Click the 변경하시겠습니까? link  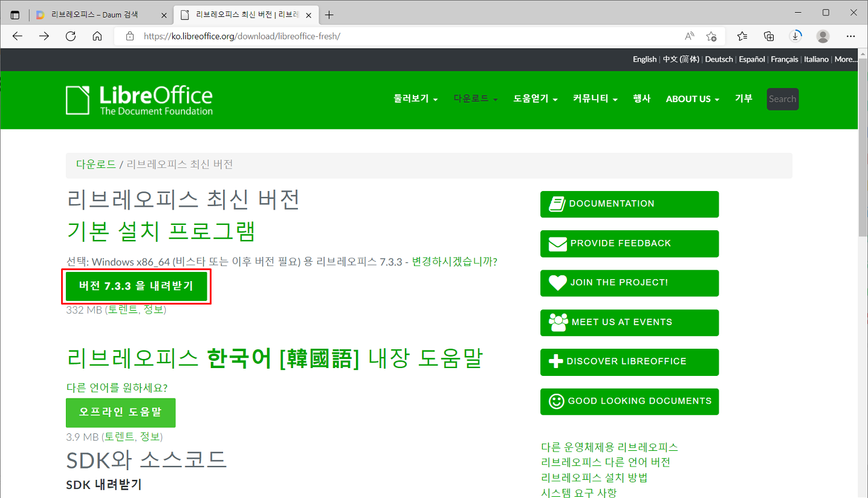point(455,262)
